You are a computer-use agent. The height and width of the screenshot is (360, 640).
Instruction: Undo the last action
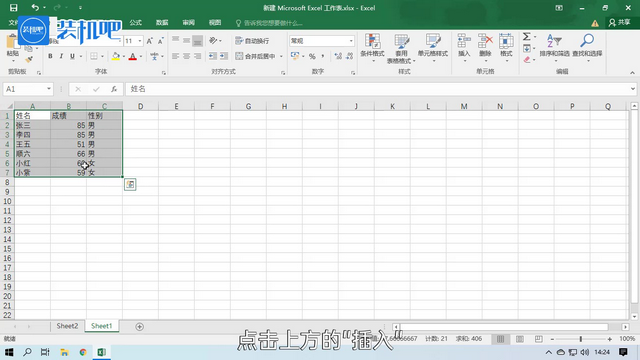35,8
